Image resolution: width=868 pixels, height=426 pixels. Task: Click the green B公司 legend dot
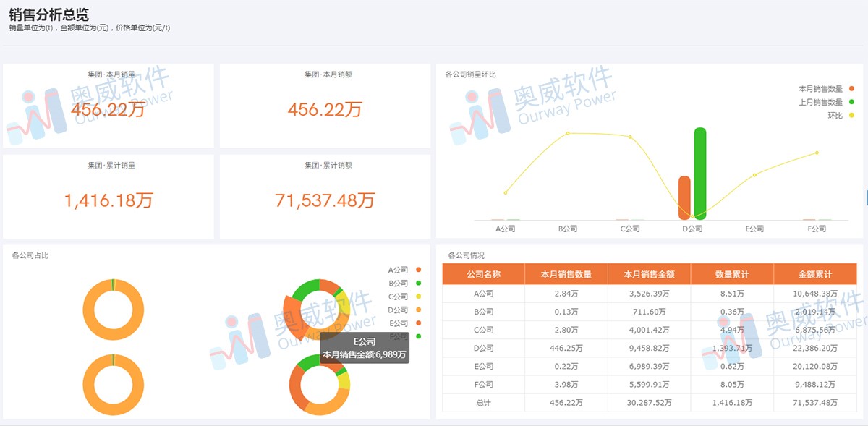pos(418,284)
